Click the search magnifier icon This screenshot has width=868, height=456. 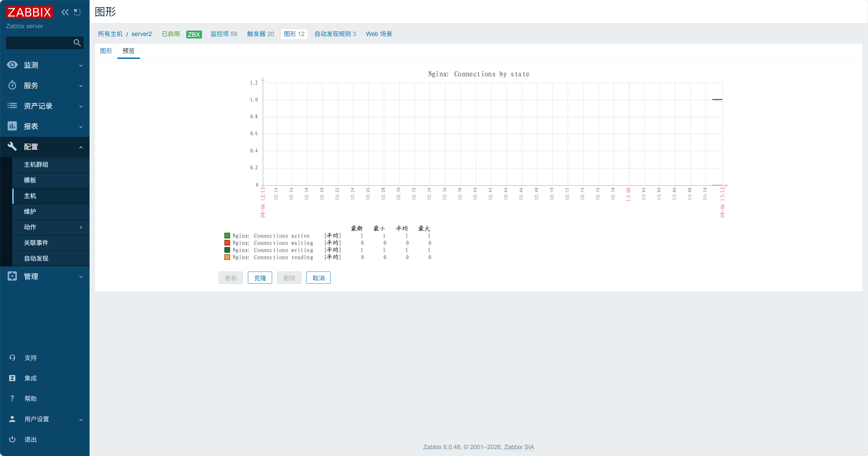77,43
